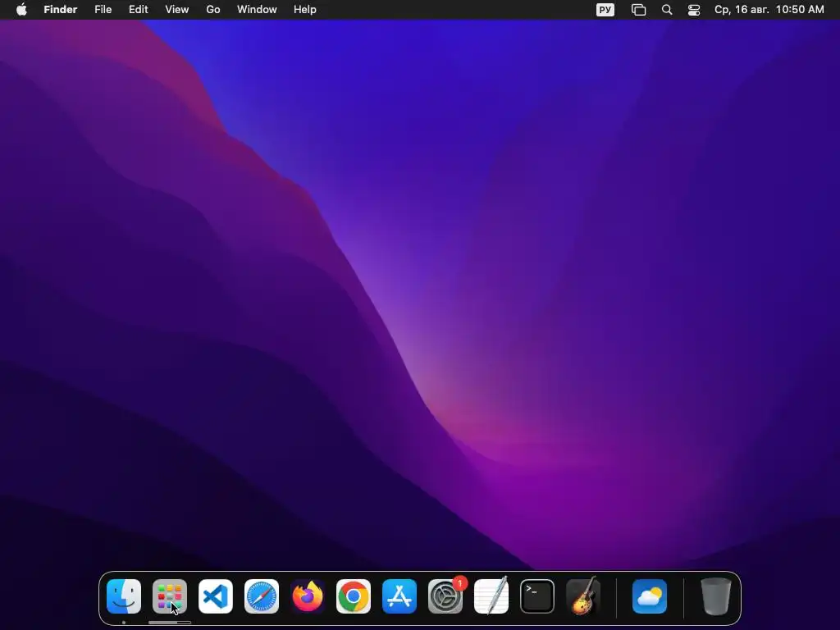The width and height of the screenshot is (840, 630).
Task: Click the date and time clock
Action: point(769,10)
